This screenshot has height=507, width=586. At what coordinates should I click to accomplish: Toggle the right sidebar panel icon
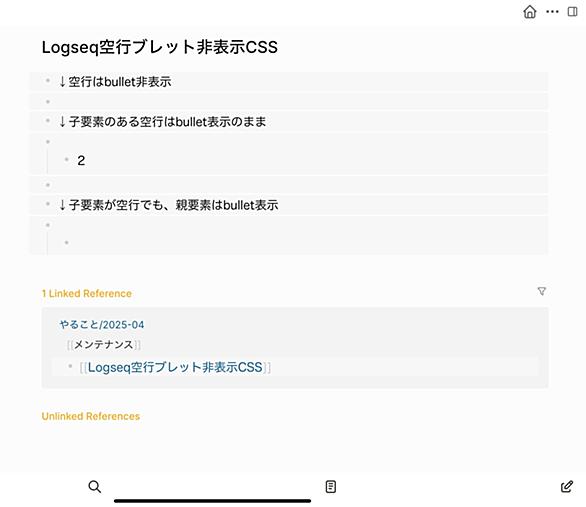(x=572, y=12)
